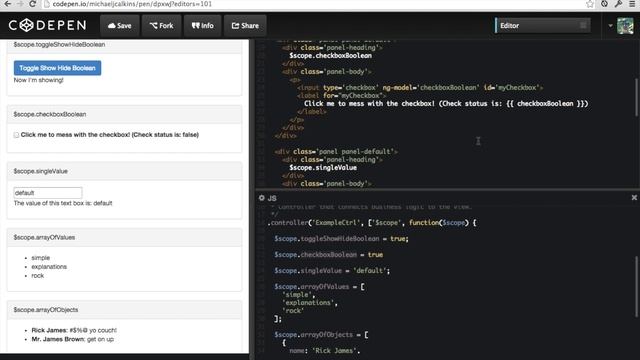Screen dimensions: 640x360
Task: Click the text 'The value of this text box is: default'
Action: (x=63, y=203)
